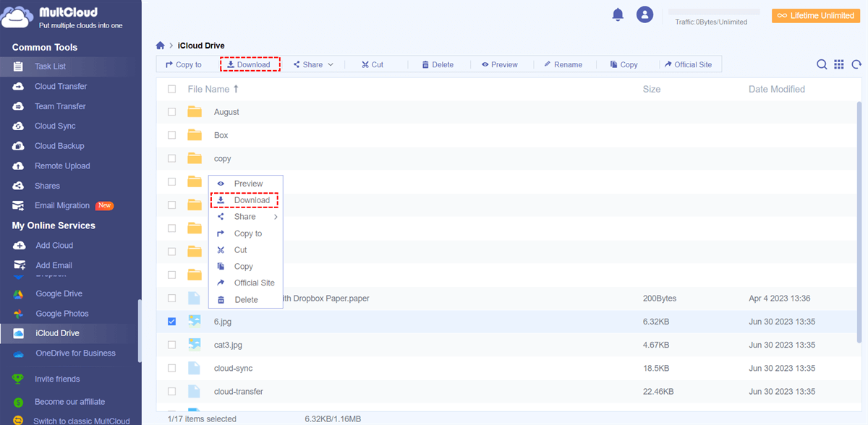868x425 pixels.
Task: Check the August folder checkbox
Action: (171, 112)
